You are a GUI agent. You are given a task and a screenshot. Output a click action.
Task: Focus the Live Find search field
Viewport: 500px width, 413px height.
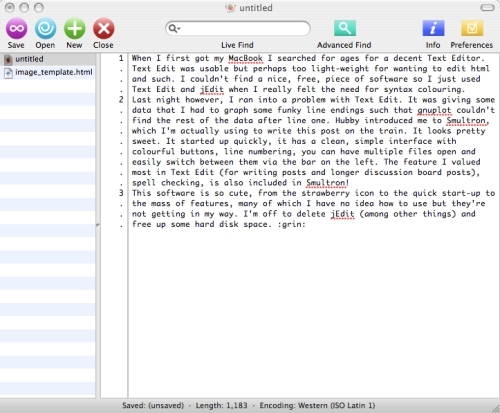pos(238,28)
